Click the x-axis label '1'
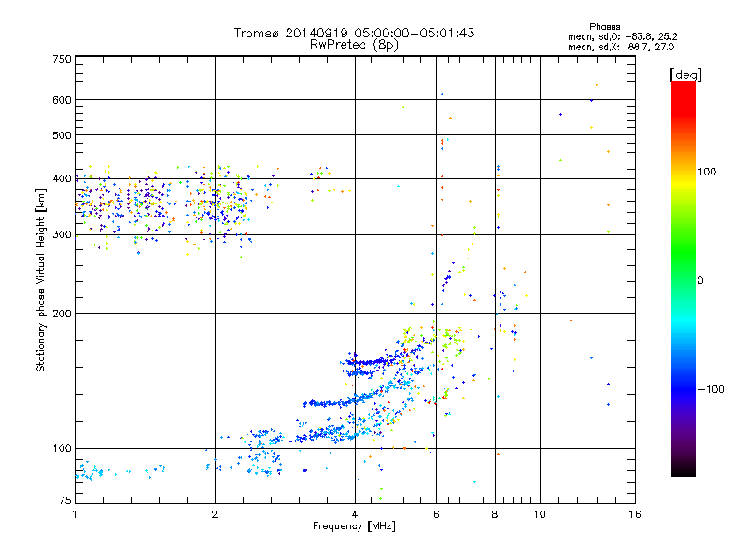The image size is (747, 560). 75,514
